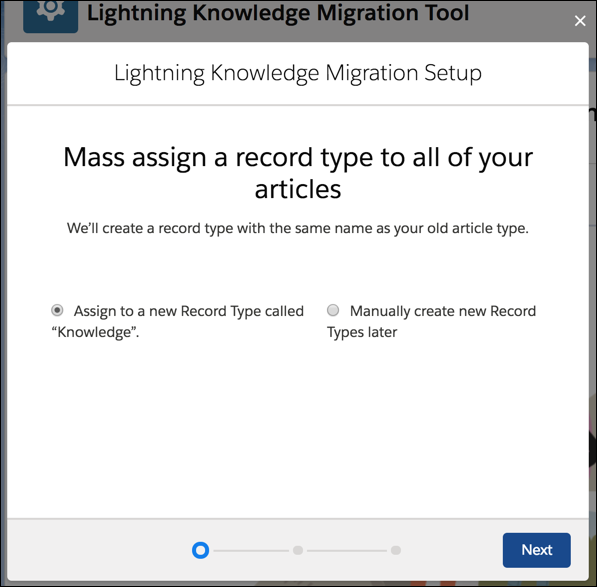The width and height of the screenshot is (597, 587).
Task: Click the progress line between steps one and two
Action: (251, 550)
